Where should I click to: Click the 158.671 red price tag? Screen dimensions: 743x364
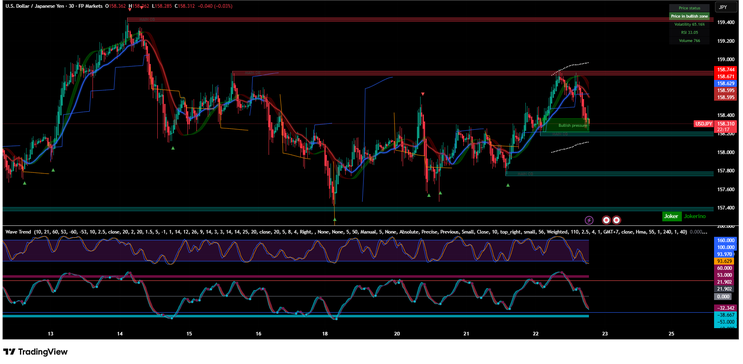click(725, 76)
